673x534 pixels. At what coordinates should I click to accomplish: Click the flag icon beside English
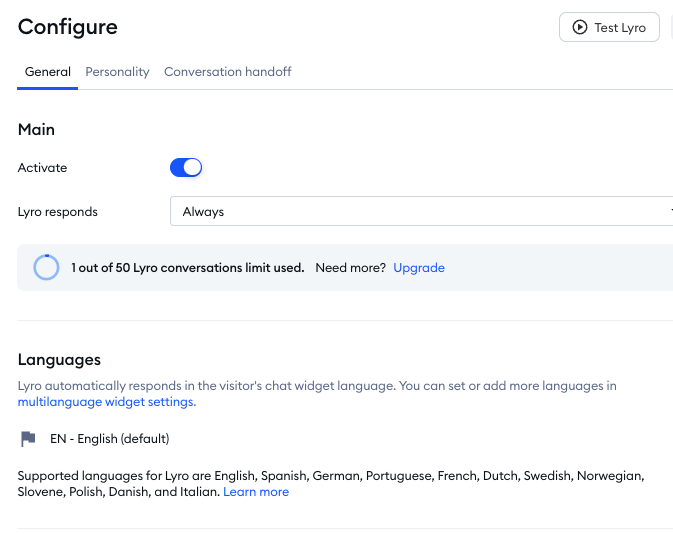point(28,439)
